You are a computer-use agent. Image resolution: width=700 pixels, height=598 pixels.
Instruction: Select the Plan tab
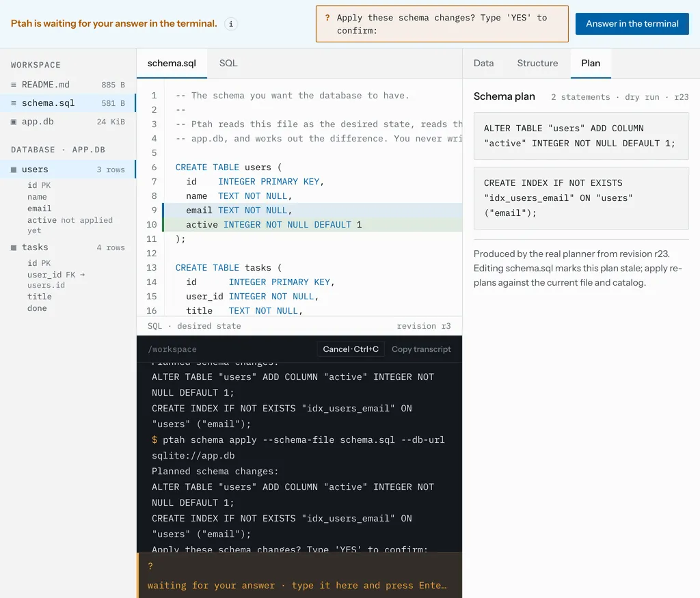coord(590,64)
